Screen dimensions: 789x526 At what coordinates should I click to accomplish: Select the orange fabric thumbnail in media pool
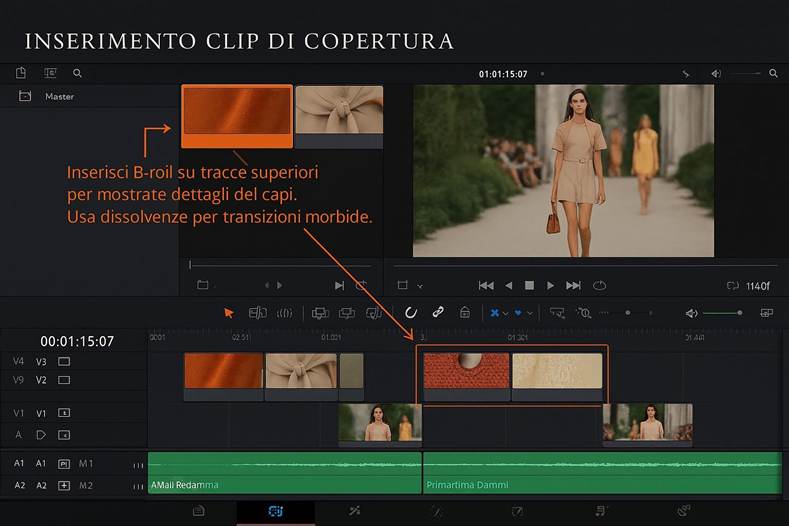click(237, 116)
